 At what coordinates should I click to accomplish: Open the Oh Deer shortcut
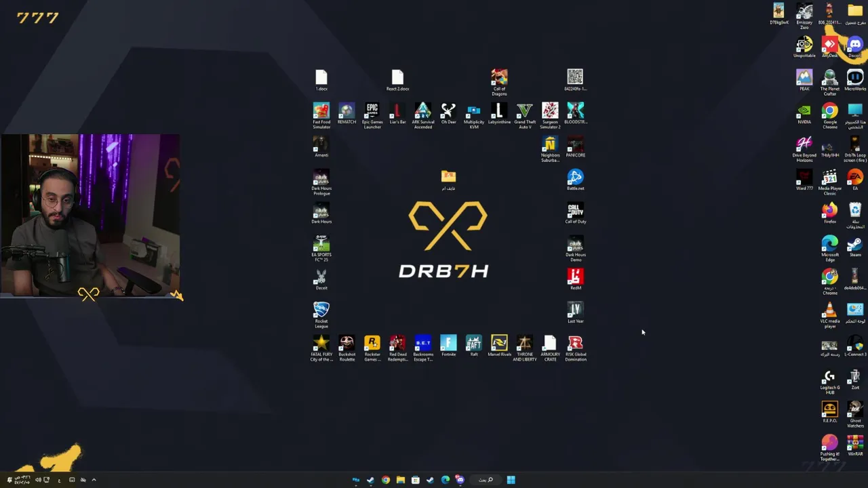pos(448,113)
